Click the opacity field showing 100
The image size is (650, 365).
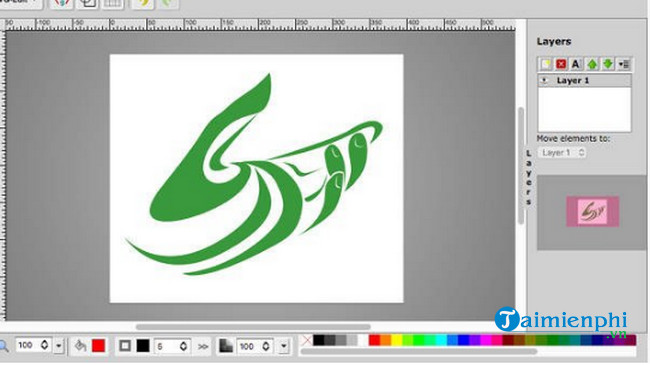[249, 346]
